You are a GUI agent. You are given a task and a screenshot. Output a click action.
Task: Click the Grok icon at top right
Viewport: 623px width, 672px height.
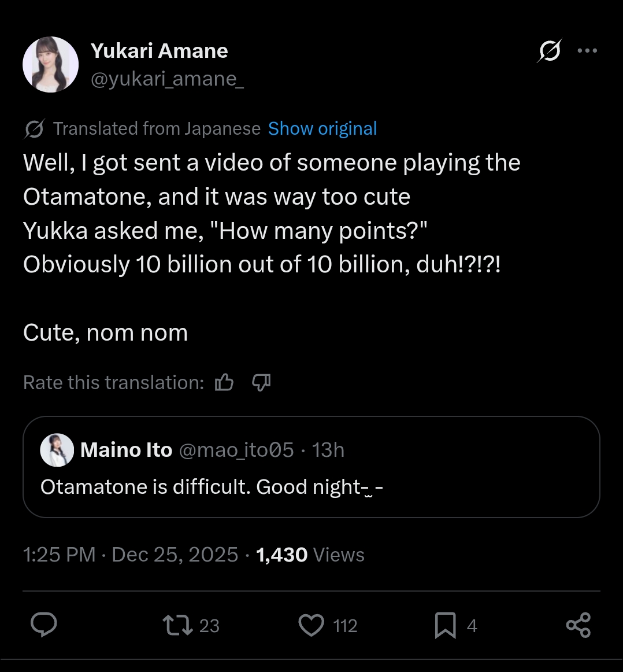pos(549,51)
